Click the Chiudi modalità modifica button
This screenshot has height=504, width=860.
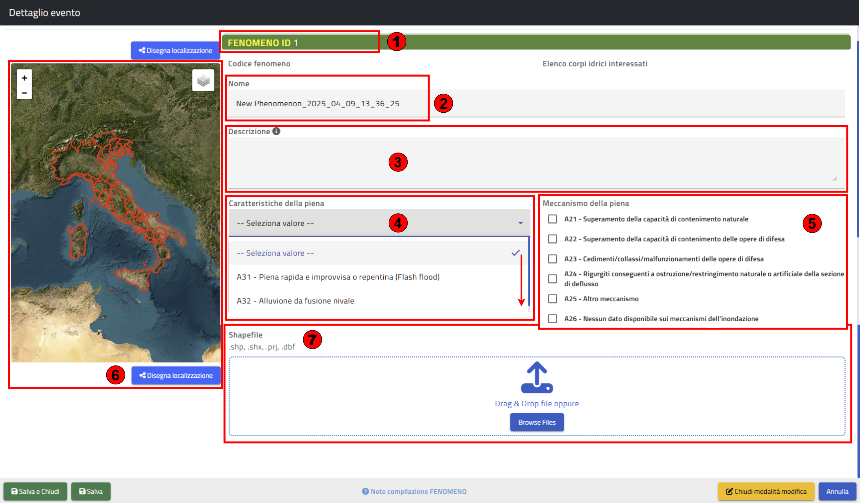(x=766, y=491)
